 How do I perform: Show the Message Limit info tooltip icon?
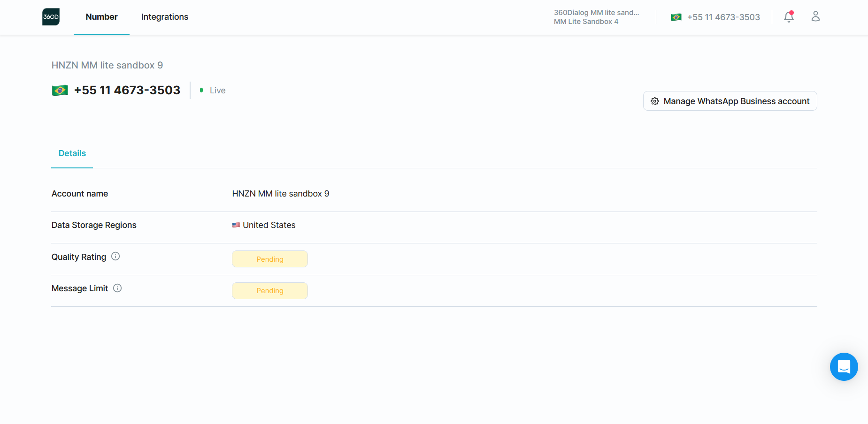point(117,288)
